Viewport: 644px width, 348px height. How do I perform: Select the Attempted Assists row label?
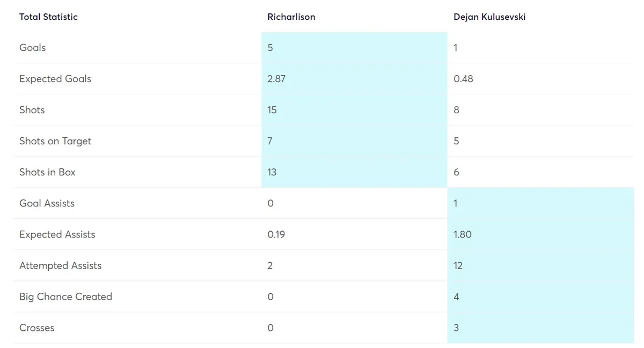60,265
